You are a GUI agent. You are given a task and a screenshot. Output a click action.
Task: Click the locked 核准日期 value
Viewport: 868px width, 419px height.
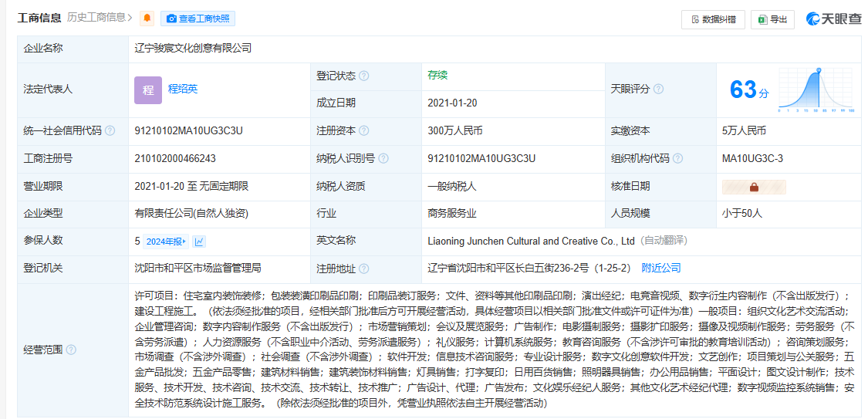pos(754,187)
